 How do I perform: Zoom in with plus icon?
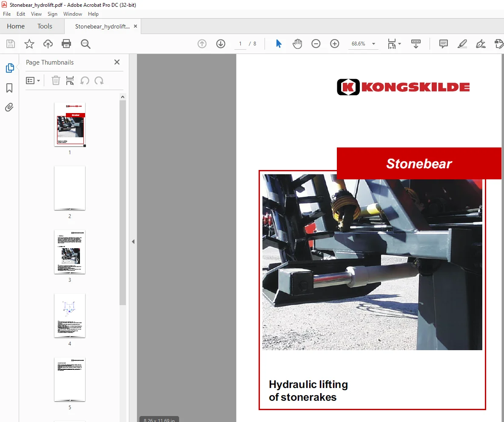pyautogui.click(x=335, y=44)
